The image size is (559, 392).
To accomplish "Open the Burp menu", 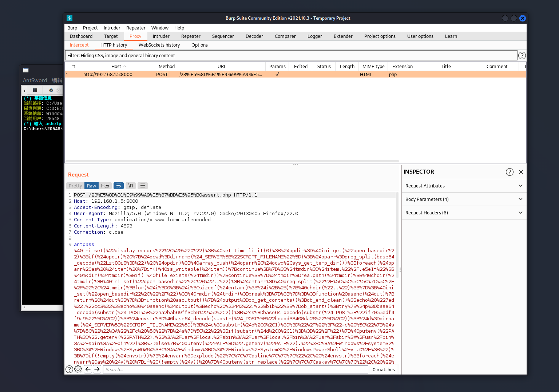I will (x=72, y=28).
